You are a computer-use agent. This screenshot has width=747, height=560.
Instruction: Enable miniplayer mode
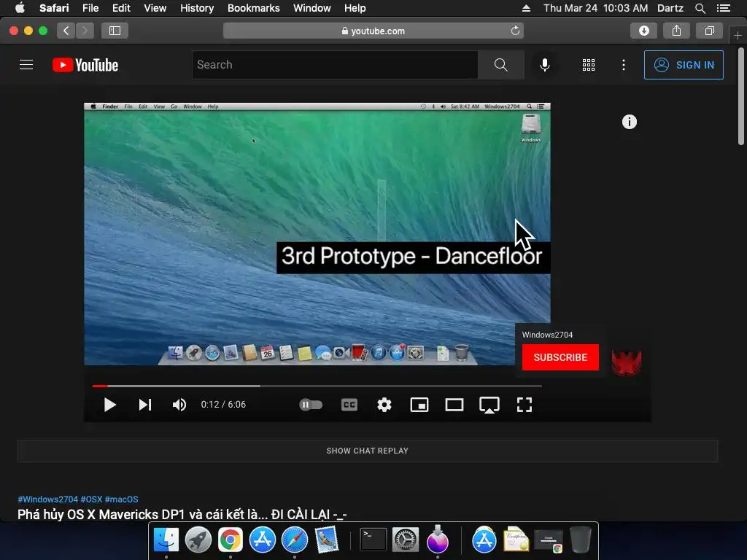coord(419,405)
